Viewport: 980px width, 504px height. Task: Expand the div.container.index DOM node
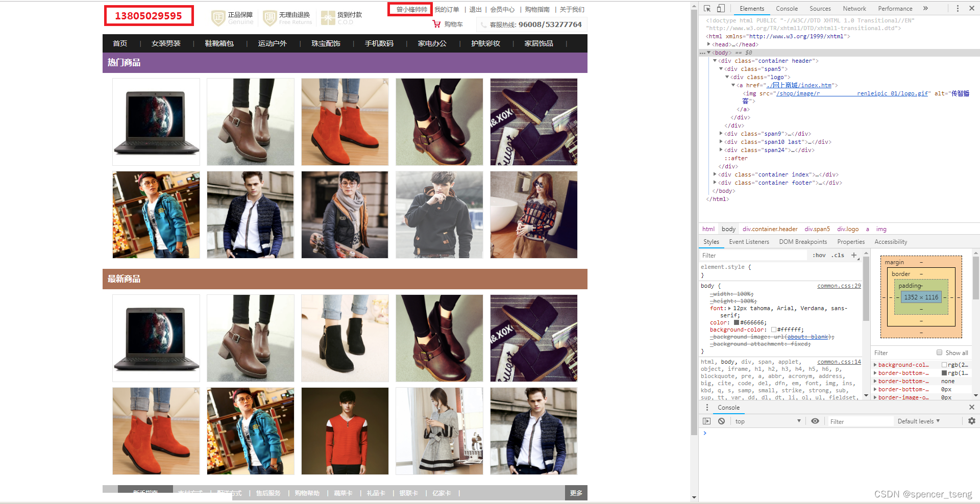(715, 174)
